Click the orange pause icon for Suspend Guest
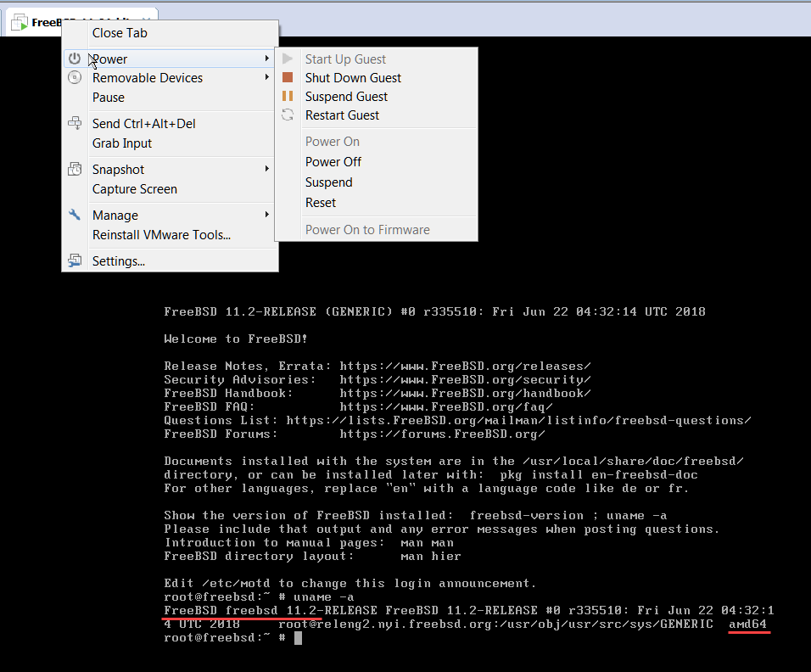Image resolution: width=811 pixels, height=672 pixels. (x=288, y=96)
